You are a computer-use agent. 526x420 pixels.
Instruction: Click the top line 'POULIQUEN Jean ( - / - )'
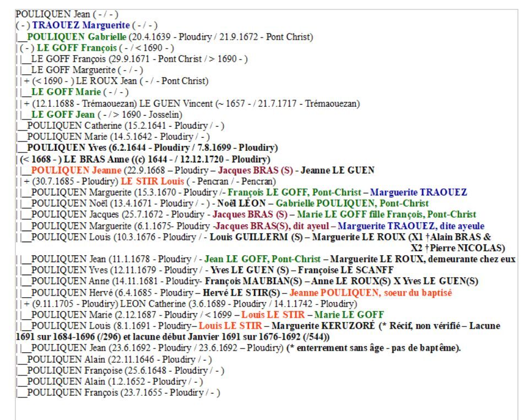[x=67, y=14]
